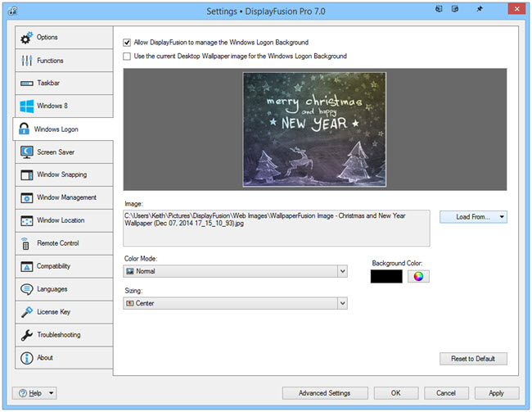The height and width of the screenshot is (412, 532).
Task: Select the Window Location tab
Action: coord(64,220)
